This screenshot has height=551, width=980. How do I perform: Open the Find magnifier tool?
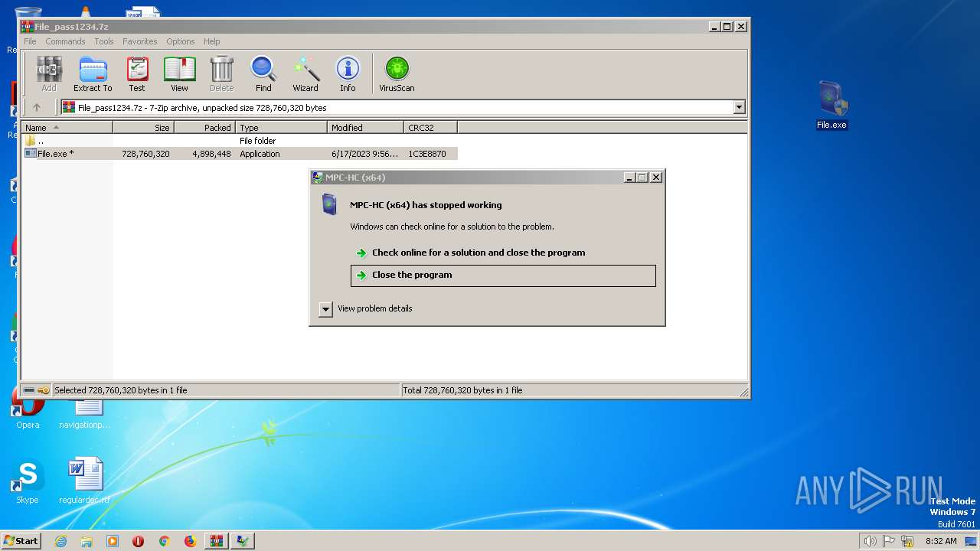click(x=263, y=74)
